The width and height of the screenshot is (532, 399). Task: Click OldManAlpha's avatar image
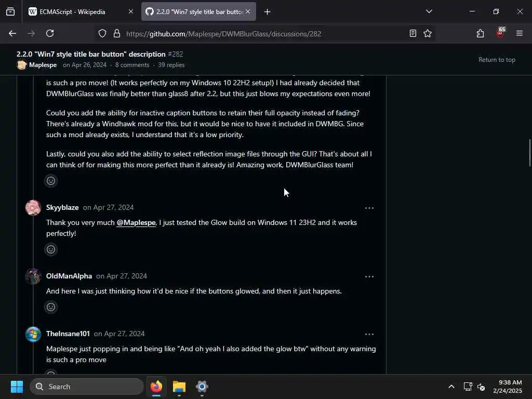pos(33,276)
